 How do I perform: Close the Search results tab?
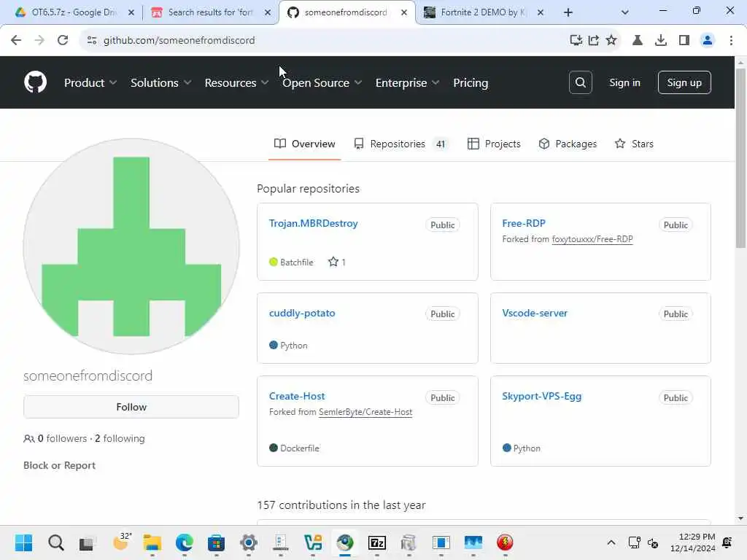[268, 12]
